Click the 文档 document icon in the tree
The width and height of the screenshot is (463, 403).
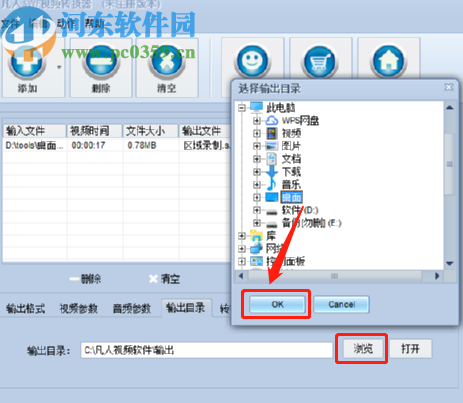[x=272, y=159]
